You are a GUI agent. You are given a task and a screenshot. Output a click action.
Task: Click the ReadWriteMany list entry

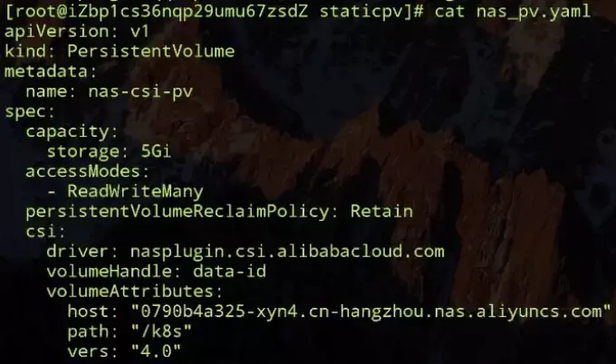pyautogui.click(x=135, y=192)
